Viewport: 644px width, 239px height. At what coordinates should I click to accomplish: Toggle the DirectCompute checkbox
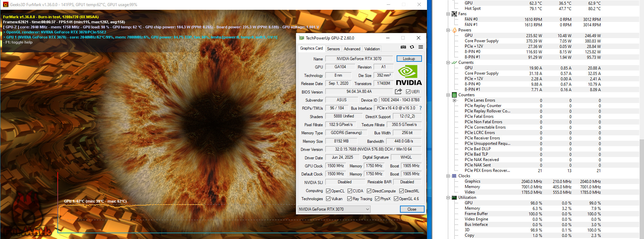click(369, 191)
